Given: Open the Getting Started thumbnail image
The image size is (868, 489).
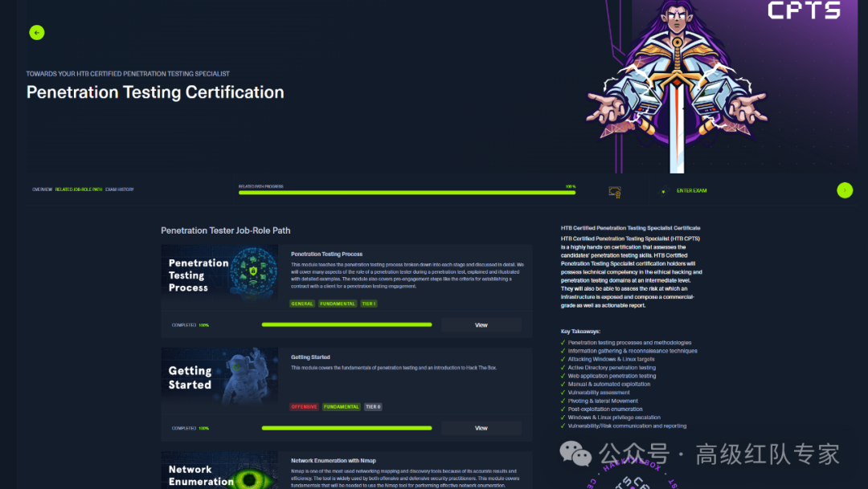Looking at the screenshot, I should coord(219,378).
